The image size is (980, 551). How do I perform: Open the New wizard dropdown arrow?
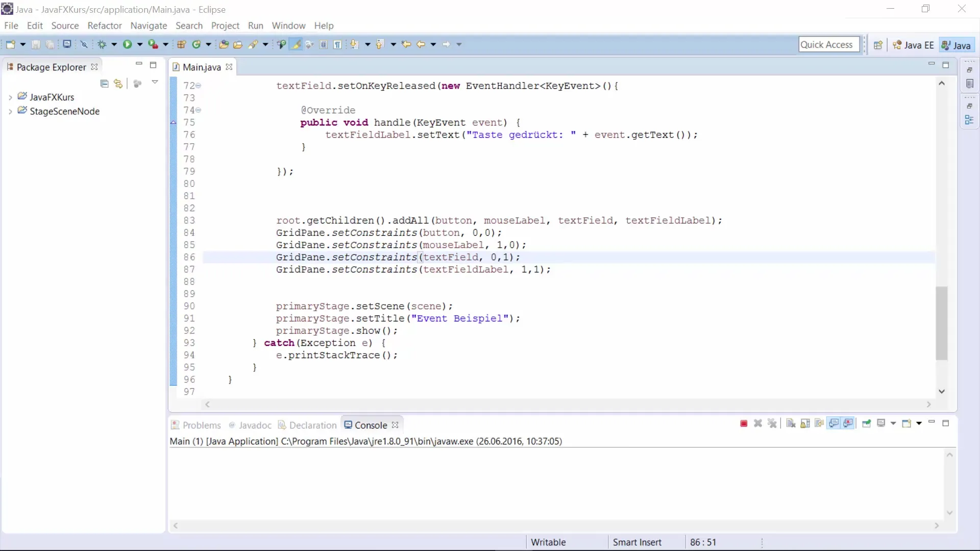point(22,44)
